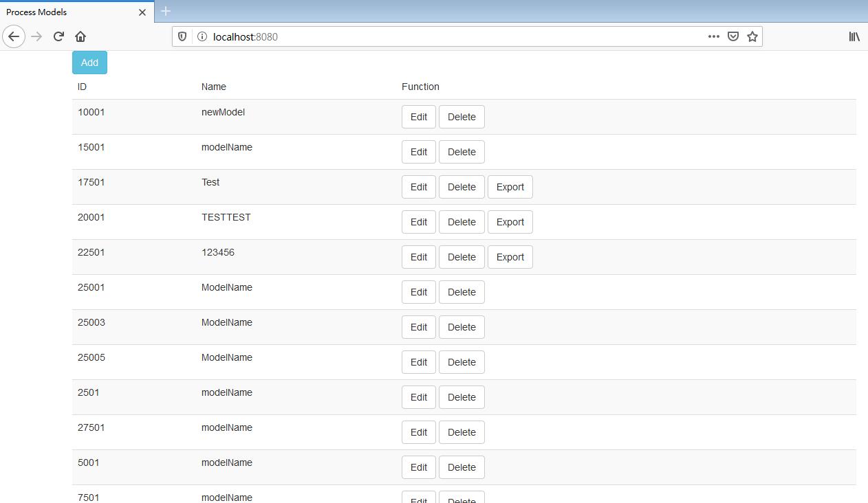The image size is (868, 503).
Task: Edit model with ID 25001
Action: pos(419,292)
